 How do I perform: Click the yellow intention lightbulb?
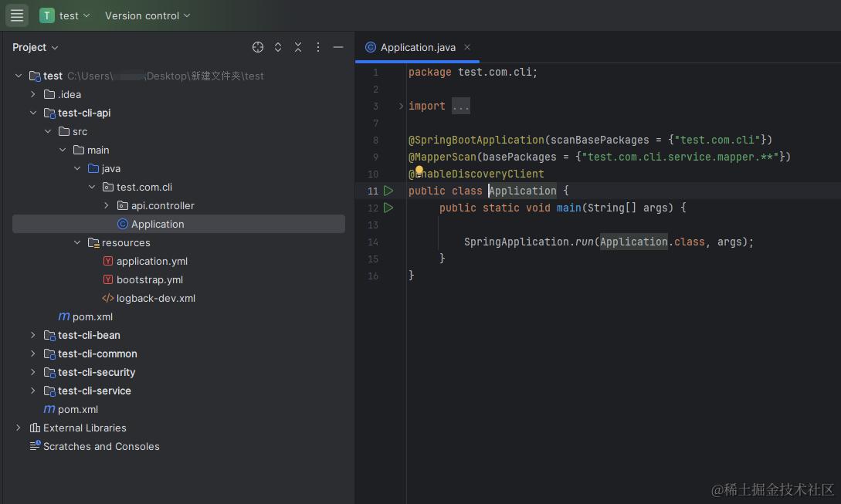point(419,170)
